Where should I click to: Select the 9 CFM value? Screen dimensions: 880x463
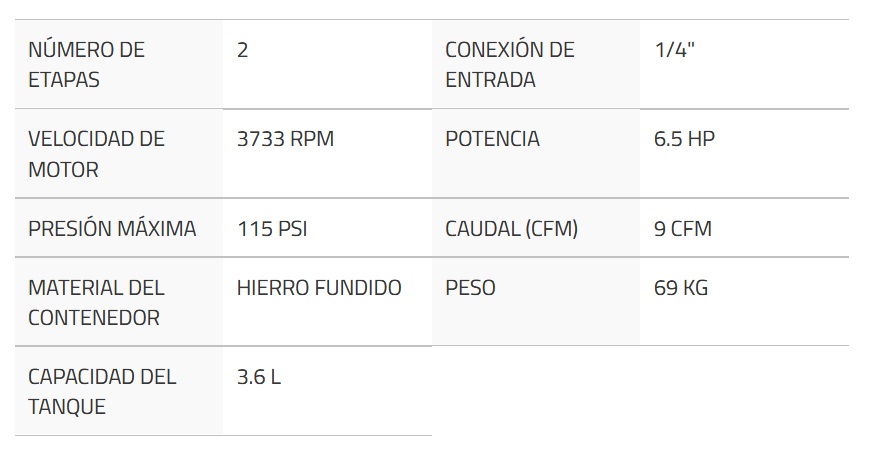click(x=683, y=229)
